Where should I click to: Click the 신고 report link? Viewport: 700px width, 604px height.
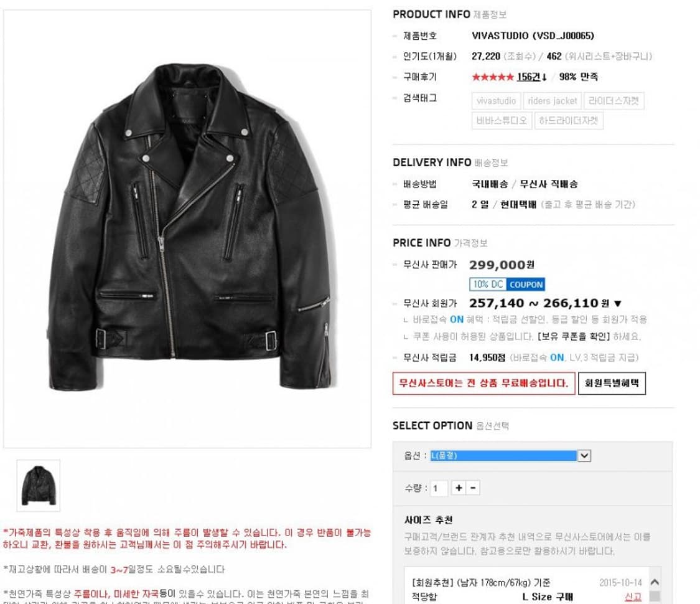pos(633,597)
